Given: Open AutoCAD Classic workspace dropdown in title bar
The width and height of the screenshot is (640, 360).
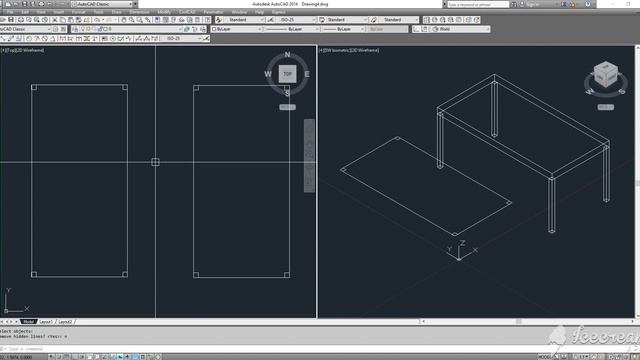Looking at the screenshot, I should 103,4.
